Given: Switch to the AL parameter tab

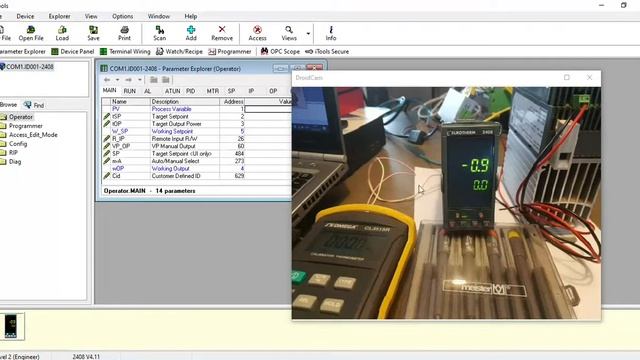Looking at the screenshot, I should click(x=147, y=91).
